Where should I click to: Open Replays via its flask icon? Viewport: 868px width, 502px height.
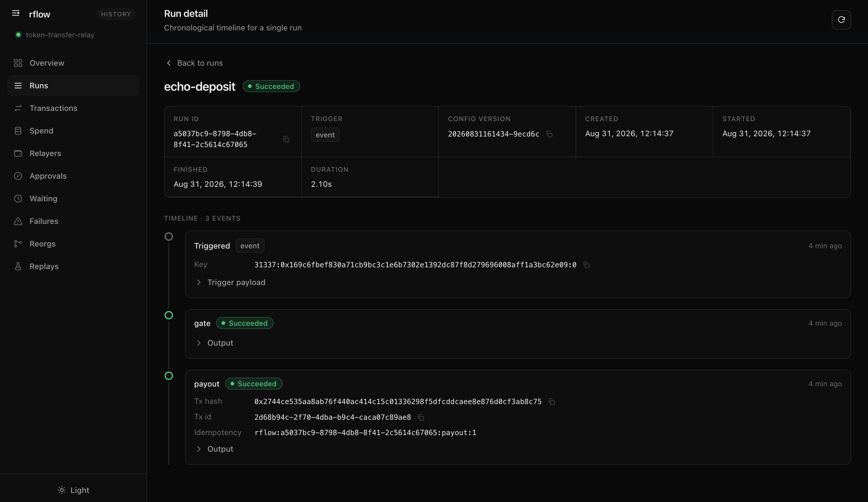(18, 266)
